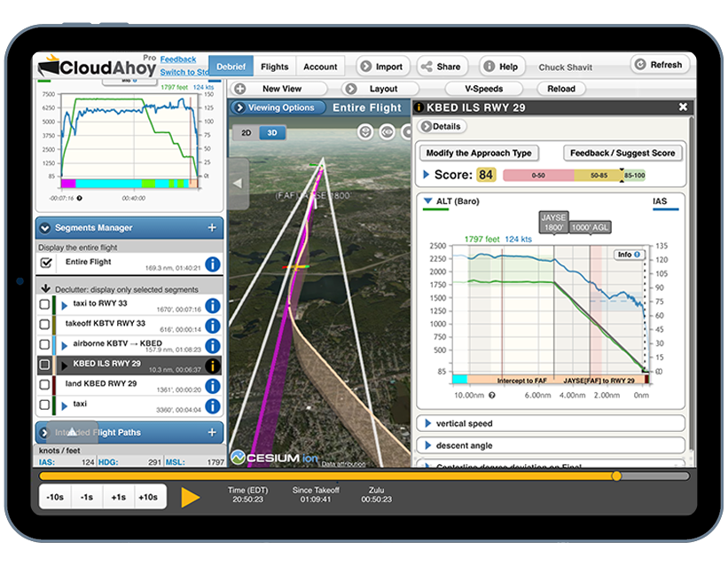728x566 pixels.
Task: Click the score value 84 badge
Action: click(486, 175)
